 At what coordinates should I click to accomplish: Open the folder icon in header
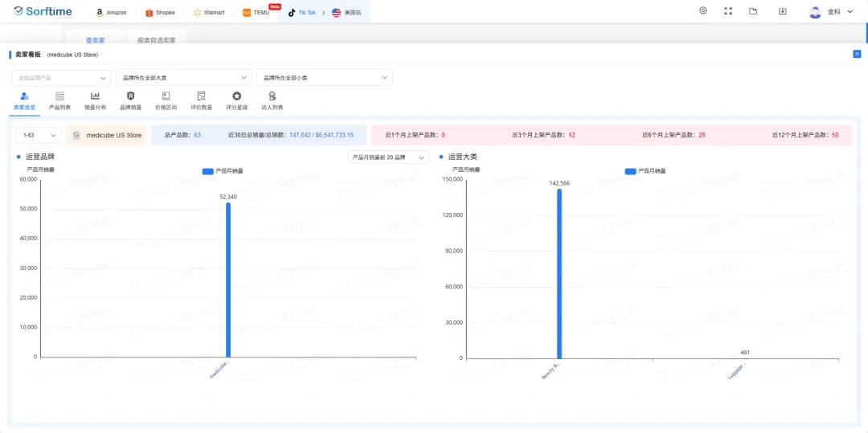[x=753, y=11]
